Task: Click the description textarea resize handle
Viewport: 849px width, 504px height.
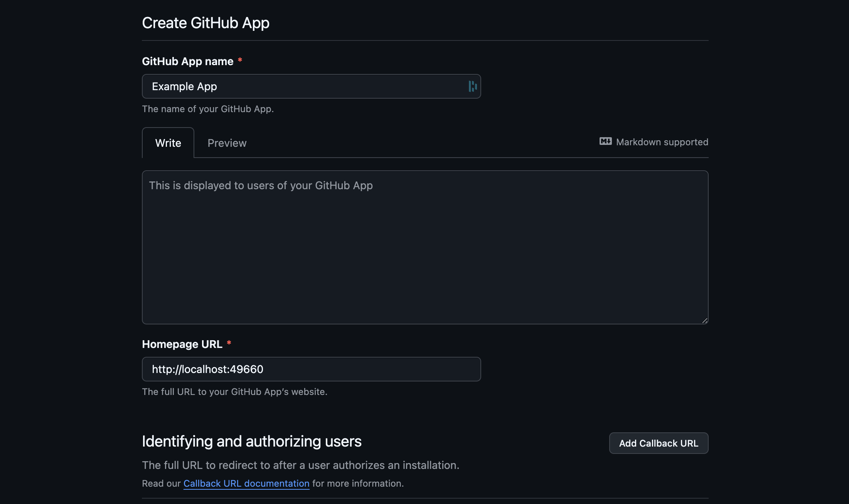Action: pyautogui.click(x=704, y=320)
